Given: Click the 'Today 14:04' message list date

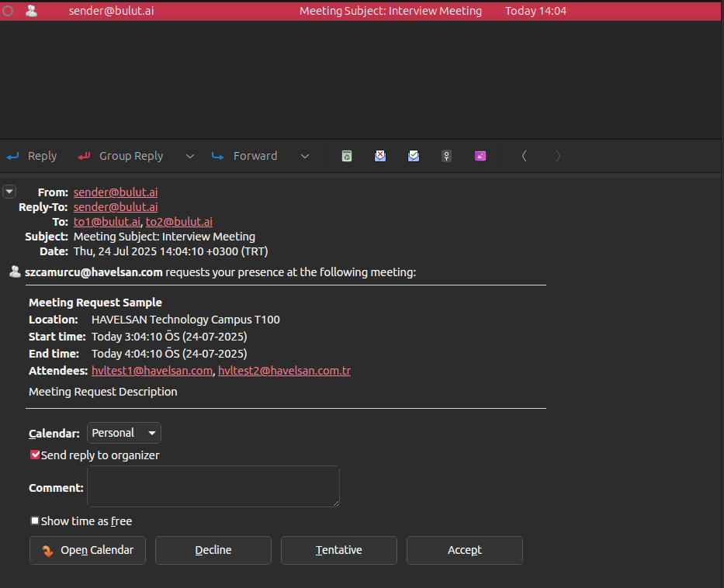Looking at the screenshot, I should click(x=535, y=11).
